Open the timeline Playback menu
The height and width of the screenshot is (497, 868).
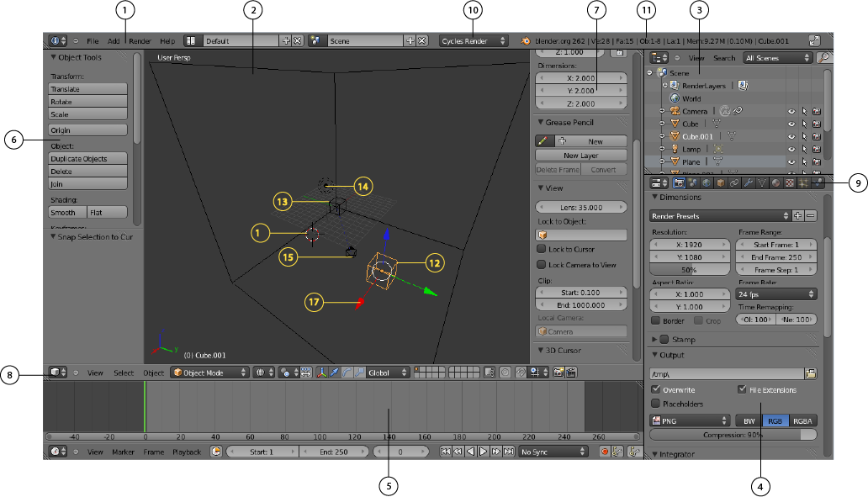pyautogui.click(x=187, y=452)
